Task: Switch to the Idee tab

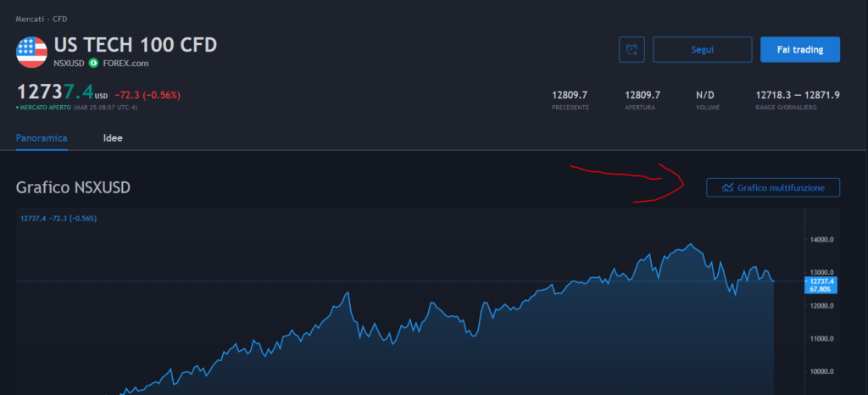Action: (113, 138)
